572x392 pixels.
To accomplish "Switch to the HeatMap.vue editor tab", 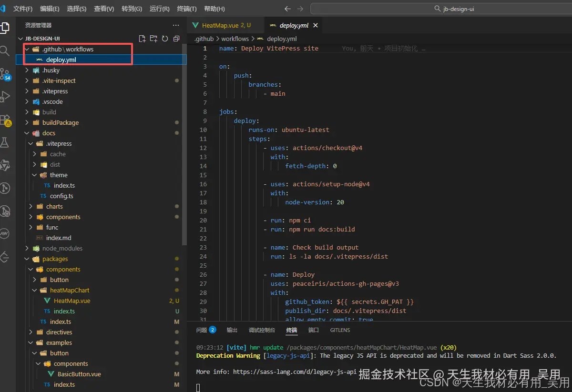I will coord(221,25).
